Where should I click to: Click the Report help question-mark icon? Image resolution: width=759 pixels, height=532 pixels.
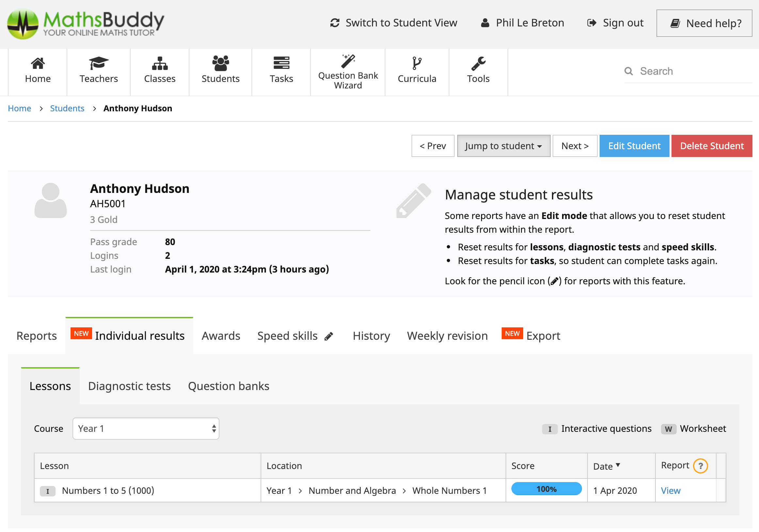coord(700,466)
